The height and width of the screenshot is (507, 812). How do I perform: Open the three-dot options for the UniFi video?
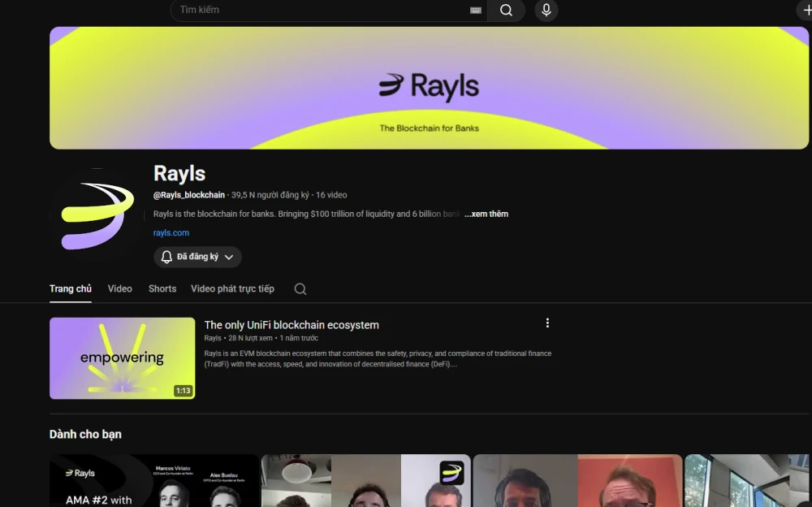547,323
